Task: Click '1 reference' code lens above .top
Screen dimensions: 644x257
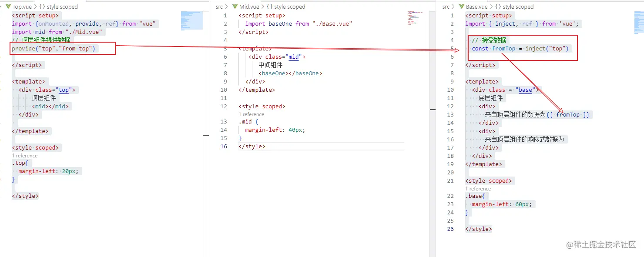Action: pyautogui.click(x=25, y=156)
